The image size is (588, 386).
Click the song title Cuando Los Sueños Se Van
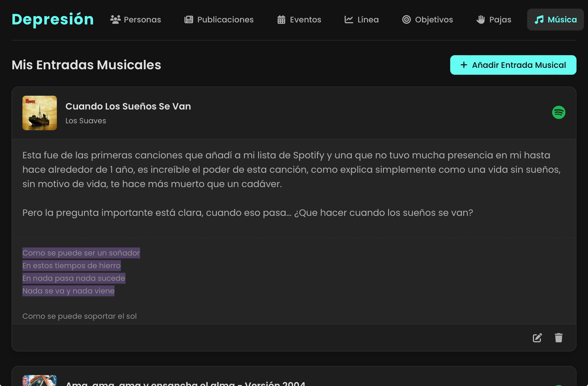tap(128, 106)
